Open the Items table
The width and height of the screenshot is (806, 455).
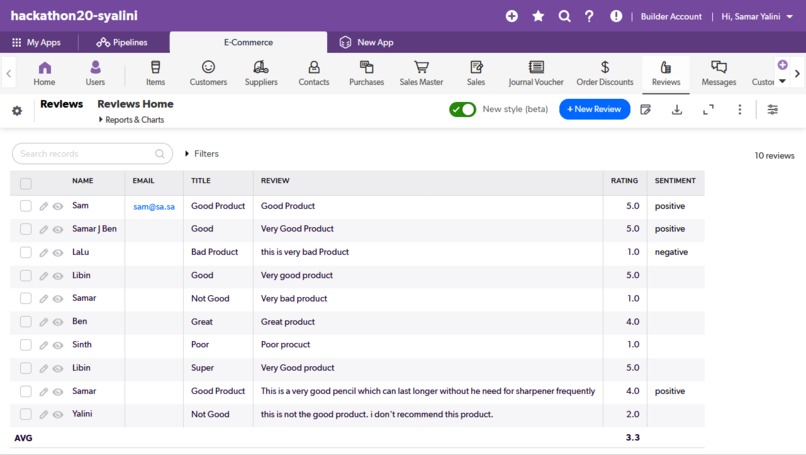pyautogui.click(x=155, y=73)
